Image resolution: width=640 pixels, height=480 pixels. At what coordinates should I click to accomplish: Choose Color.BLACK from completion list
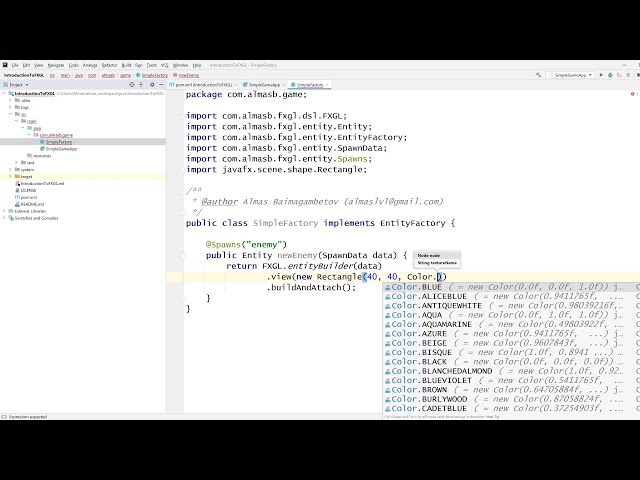click(511, 362)
